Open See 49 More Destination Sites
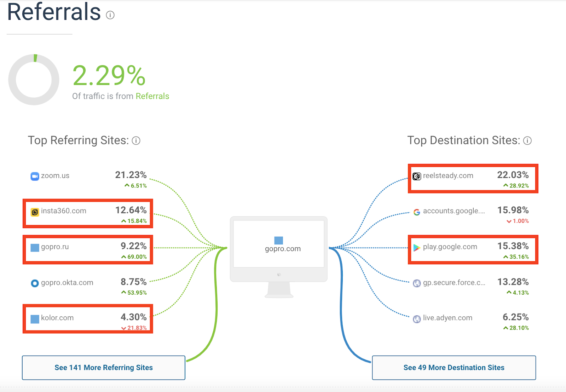The image size is (566, 392). [454, 368]
